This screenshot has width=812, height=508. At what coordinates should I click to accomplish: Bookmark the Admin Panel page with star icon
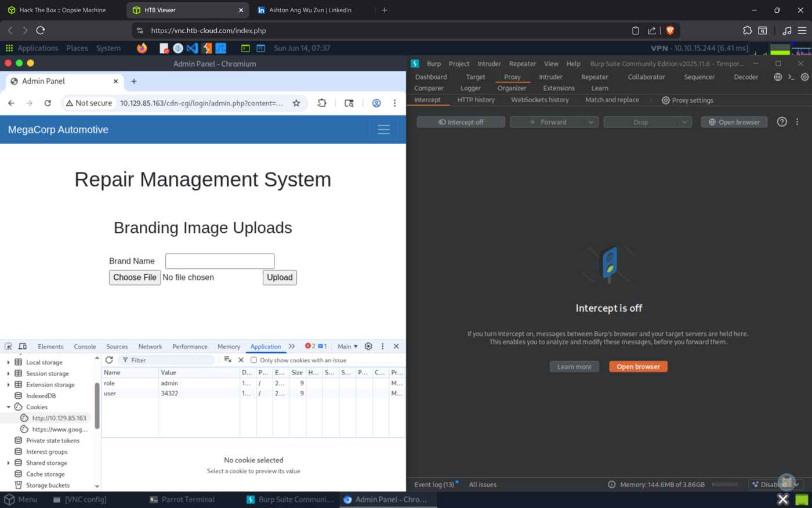(x=296, y=103)
